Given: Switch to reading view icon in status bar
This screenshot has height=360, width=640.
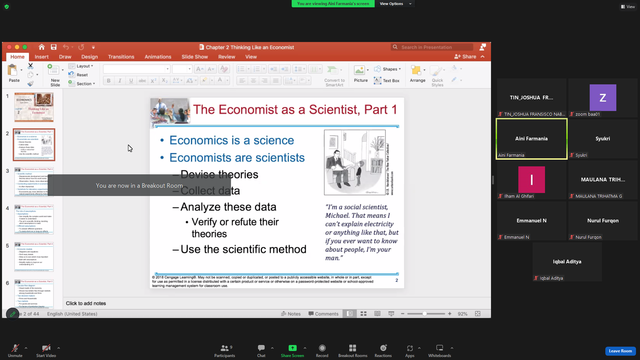Looking at the screenshot, I should point(377,313).
